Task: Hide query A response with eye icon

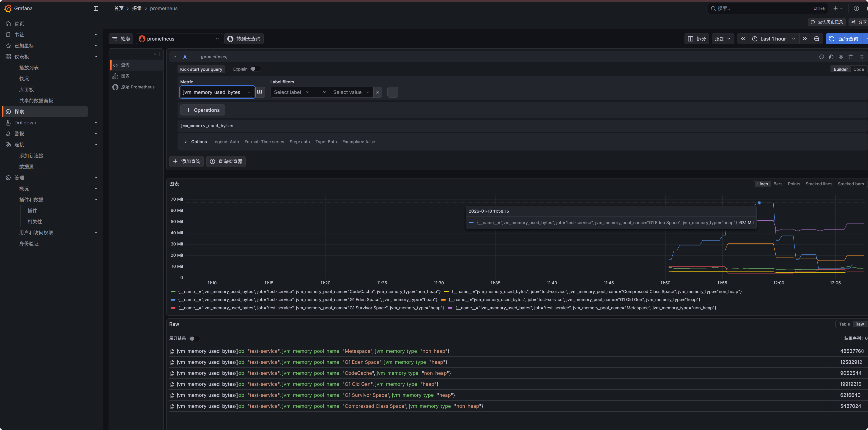Action: coord(841,57)
